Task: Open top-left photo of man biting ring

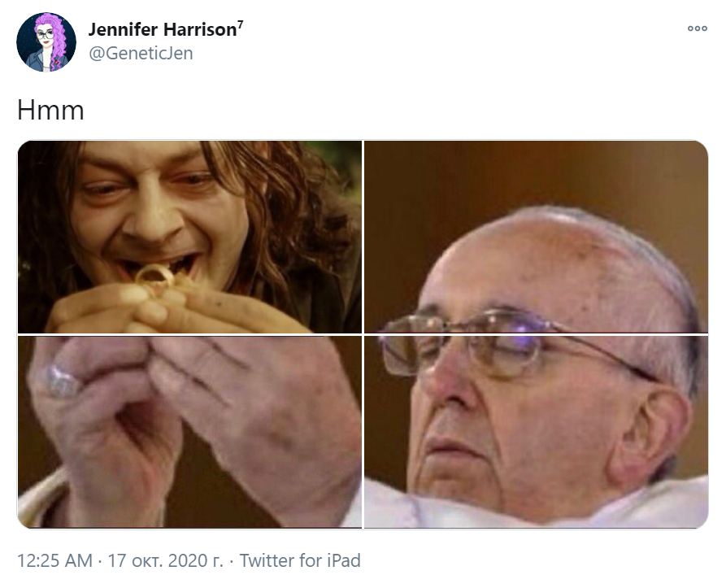Action: pos(190,237)
